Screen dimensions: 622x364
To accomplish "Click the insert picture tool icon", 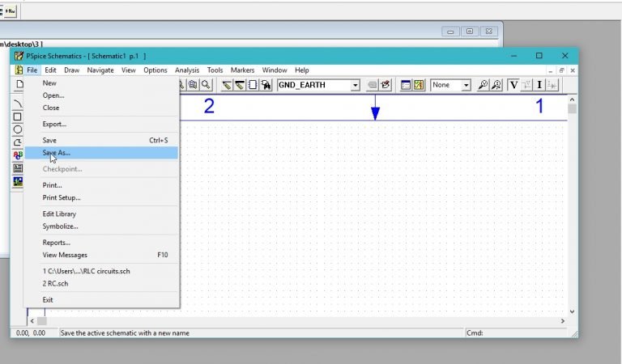I will (18, 181).
